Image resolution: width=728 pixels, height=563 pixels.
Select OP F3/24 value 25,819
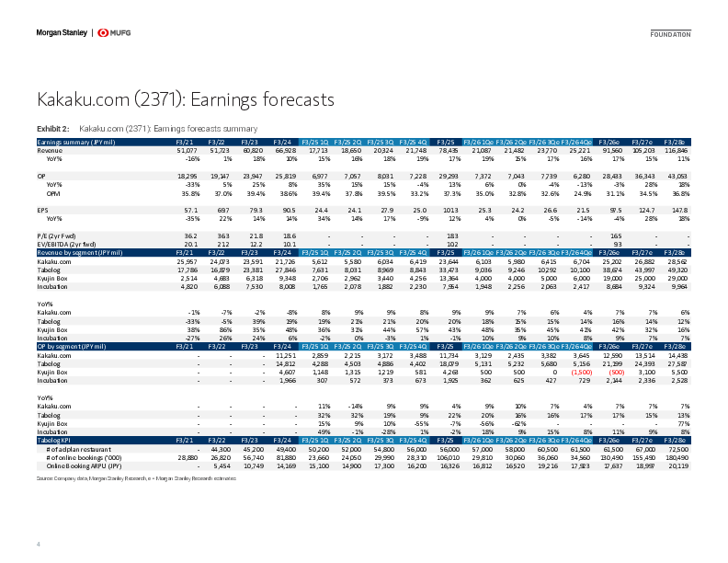coord(286,176)
